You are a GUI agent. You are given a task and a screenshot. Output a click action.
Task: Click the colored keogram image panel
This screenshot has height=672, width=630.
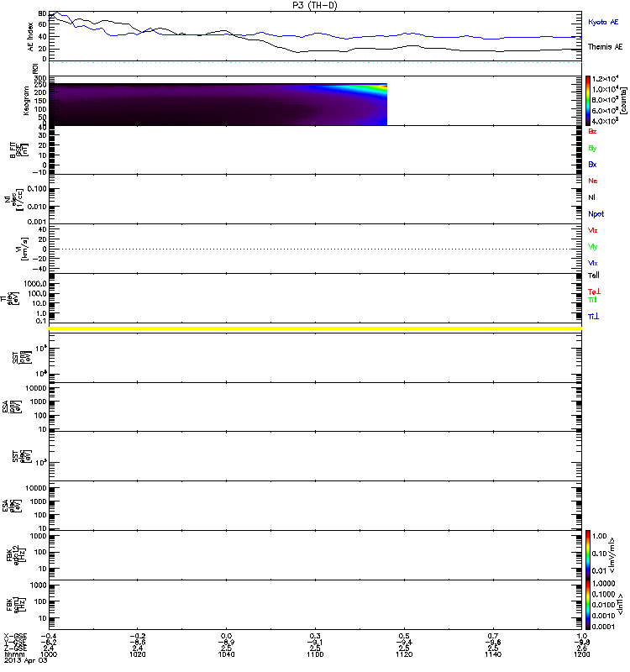218,104
